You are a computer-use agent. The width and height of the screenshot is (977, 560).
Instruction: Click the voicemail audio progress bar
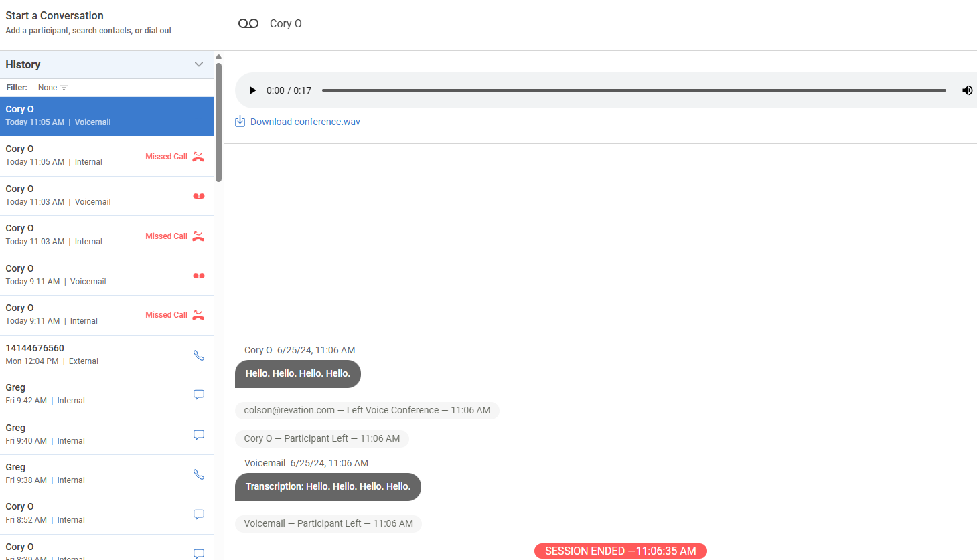(633, 90)
